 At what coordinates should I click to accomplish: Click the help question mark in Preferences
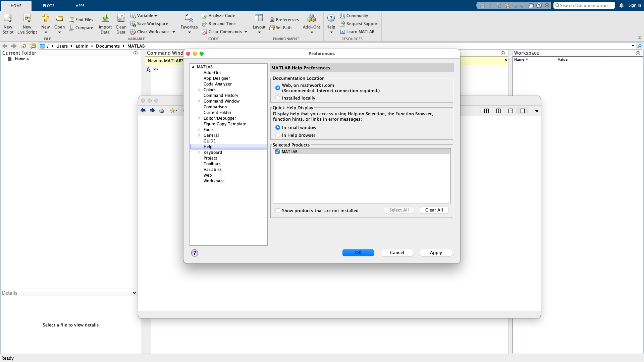pyautogui.click(x=195, y=253)
